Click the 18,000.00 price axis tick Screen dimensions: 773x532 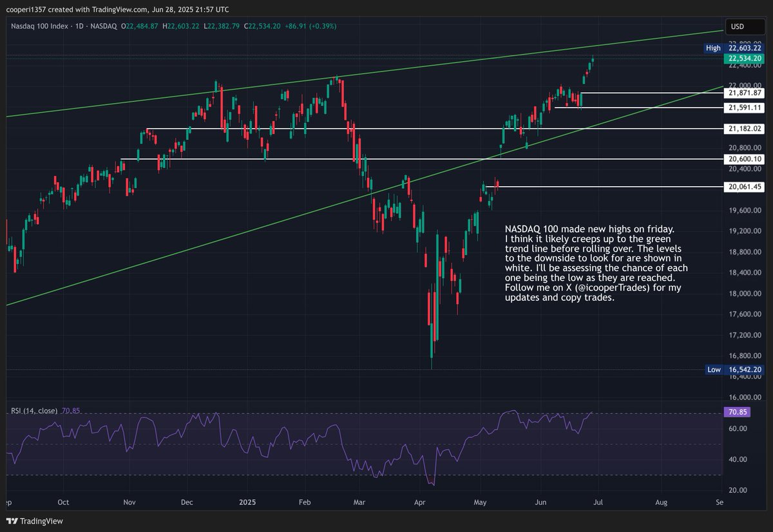[x=745, y=293]
